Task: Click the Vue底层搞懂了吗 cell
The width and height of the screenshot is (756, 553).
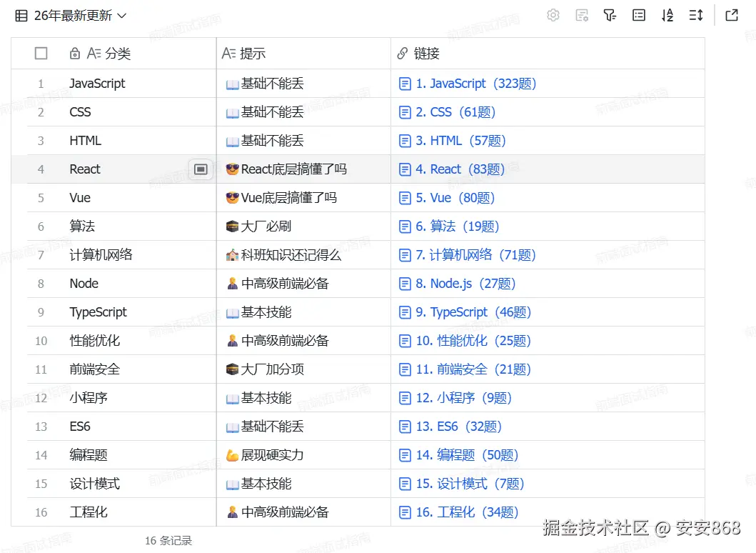Action: 303,198
